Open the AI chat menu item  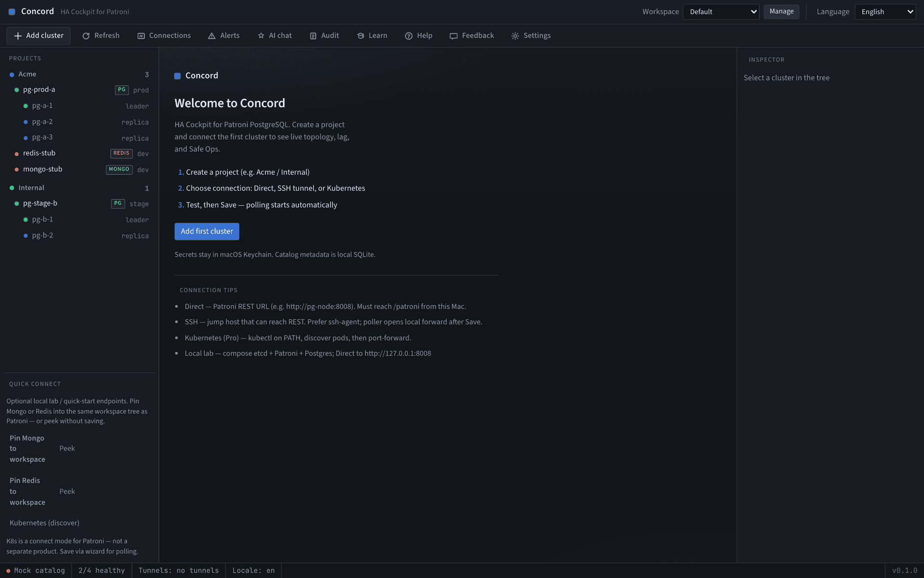tap(275, 36)
